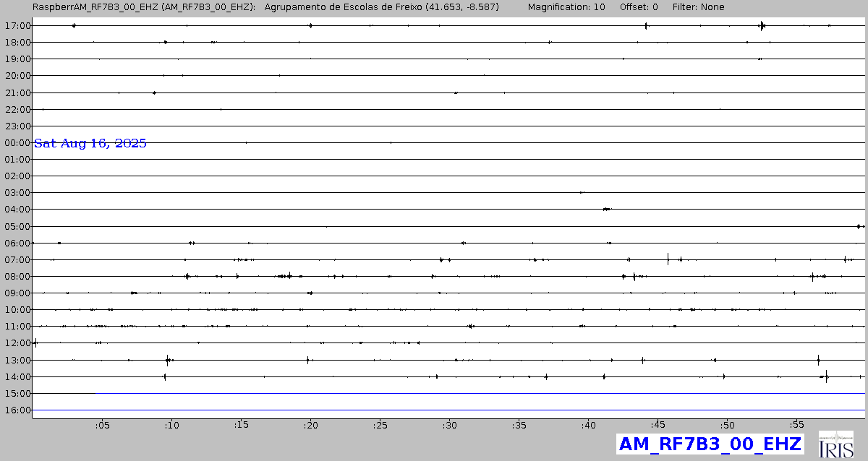
Task: Click the Magnification: 10 header text
Action: [x=566, y=7]
